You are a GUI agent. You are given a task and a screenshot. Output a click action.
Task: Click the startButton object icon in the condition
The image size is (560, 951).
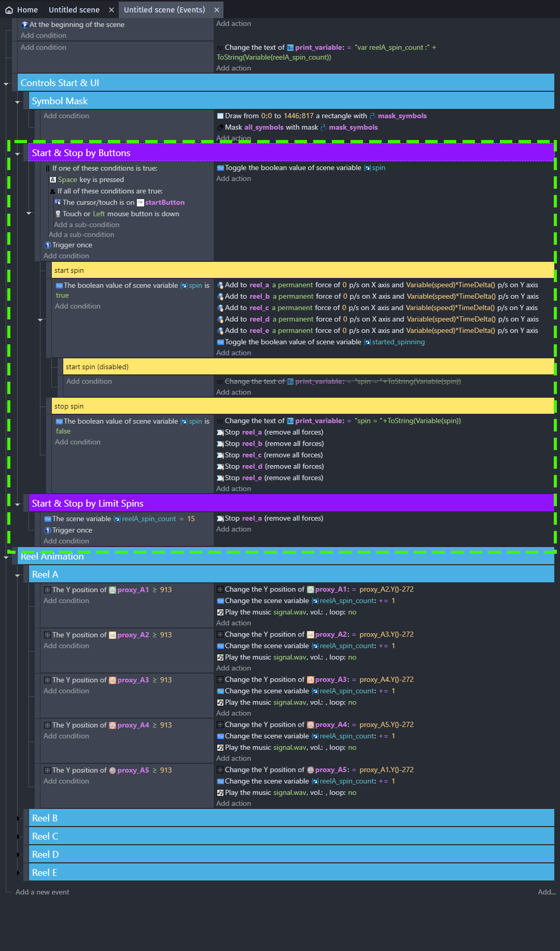pos(141,203)
